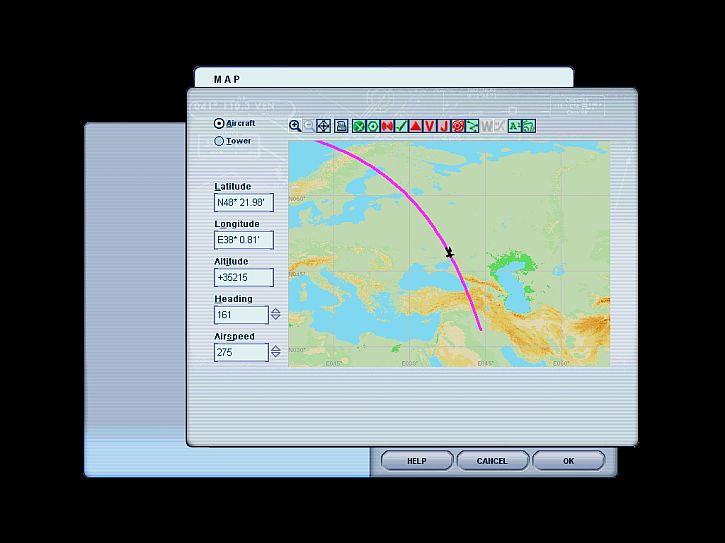Decrease the Heading value with down arrow
Image resolution: width=725 pixels, height=543 pixels.
point(276,319)
